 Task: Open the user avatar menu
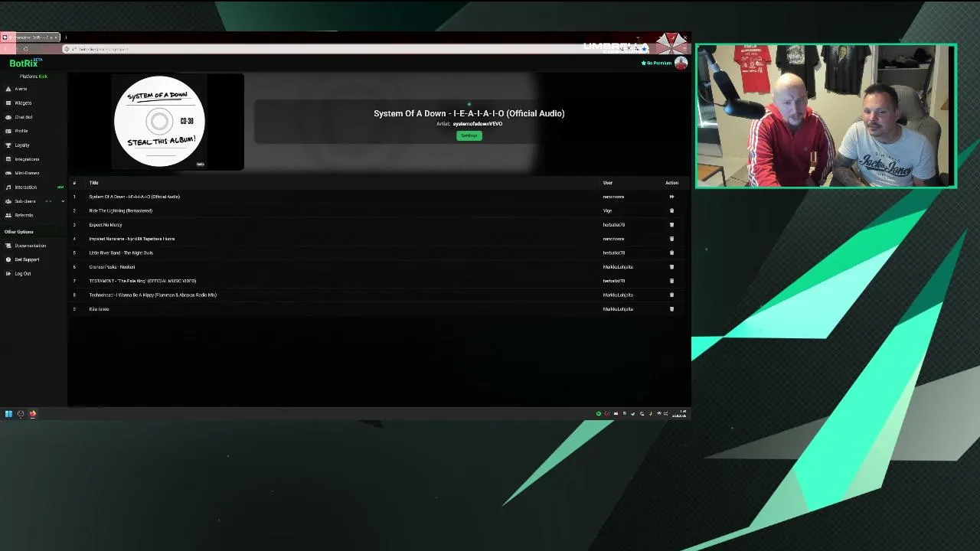pyautogui.click(x=681, y=63)
